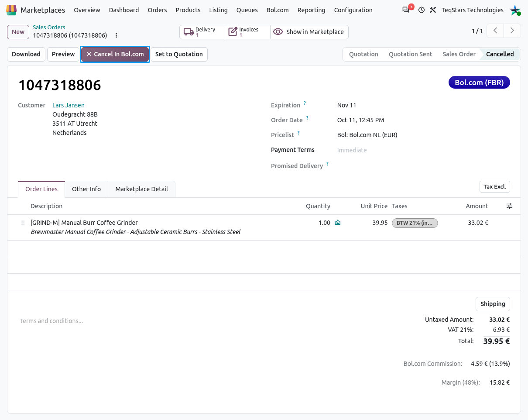
Task: Open the Products menu
Action: tap(188, 10)
